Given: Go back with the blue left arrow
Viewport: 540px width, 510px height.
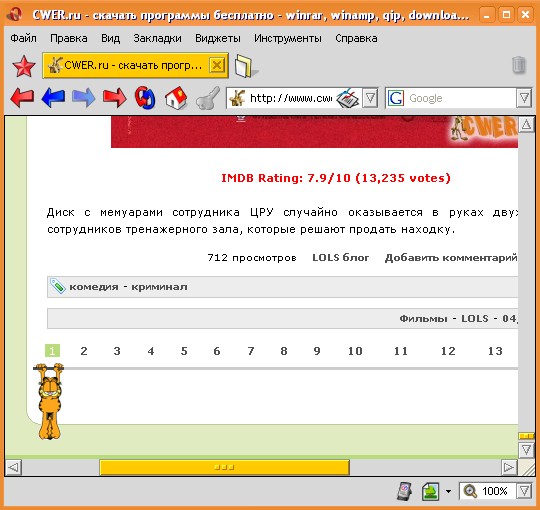Looking at the screenshot, I should tap(53, 98).
